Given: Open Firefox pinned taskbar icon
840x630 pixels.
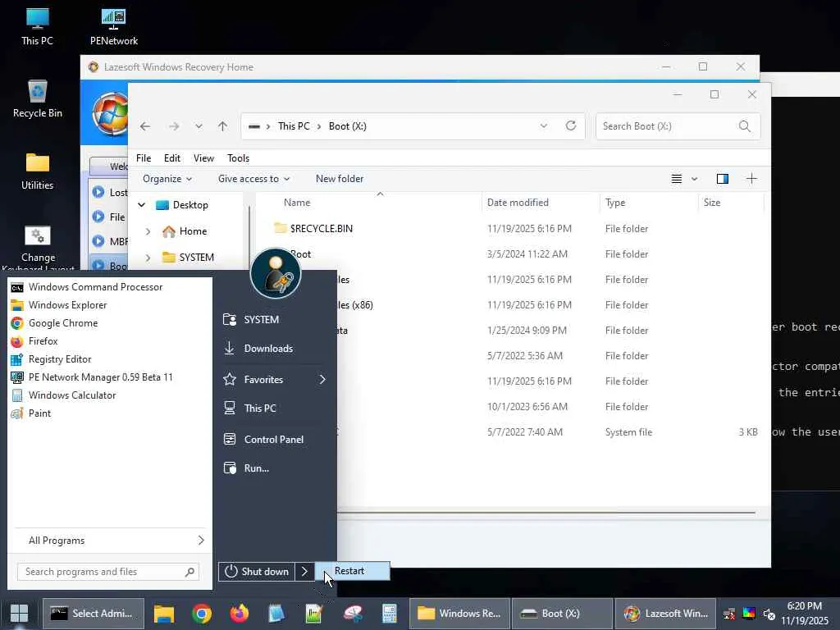Looking at the screenshot, I should (x=239, y=614).
